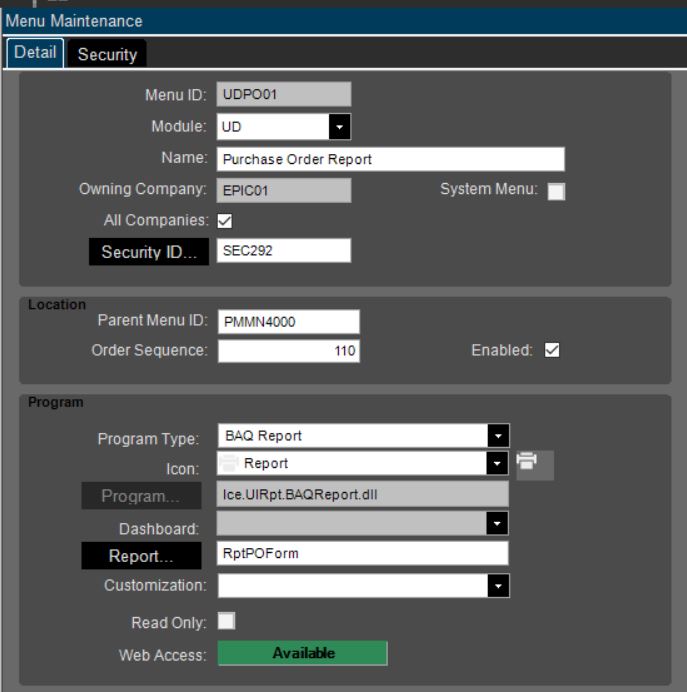
Task: Toggle the Enabled checkbox
Action: coord(552,350)
